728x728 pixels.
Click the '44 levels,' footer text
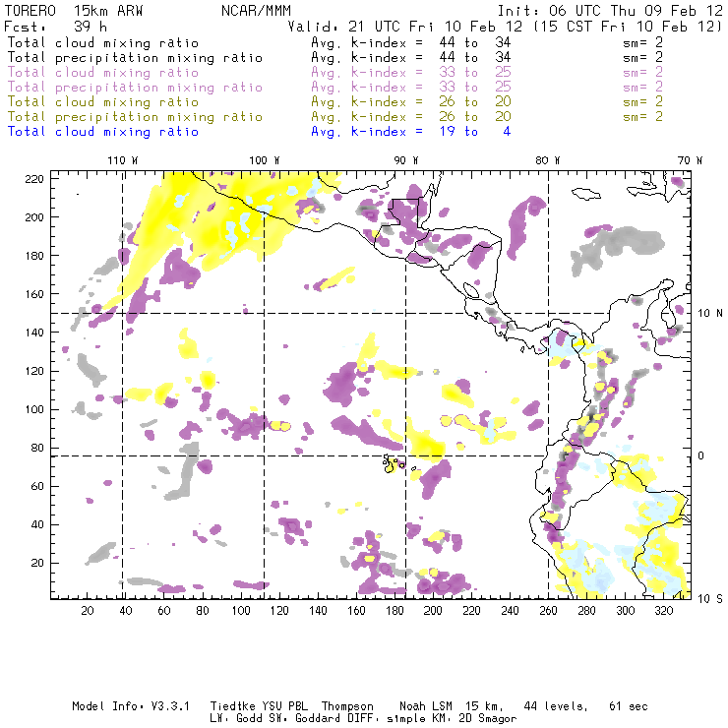pyautogui.click(x=556, y=706)
